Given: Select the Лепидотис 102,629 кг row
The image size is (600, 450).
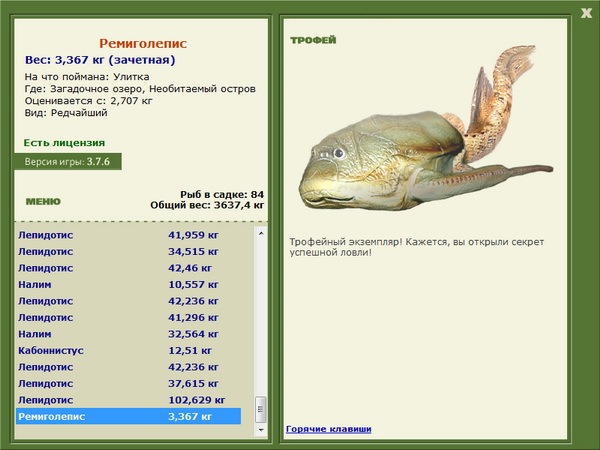Looking at the screenshot, I should (129, 400).
